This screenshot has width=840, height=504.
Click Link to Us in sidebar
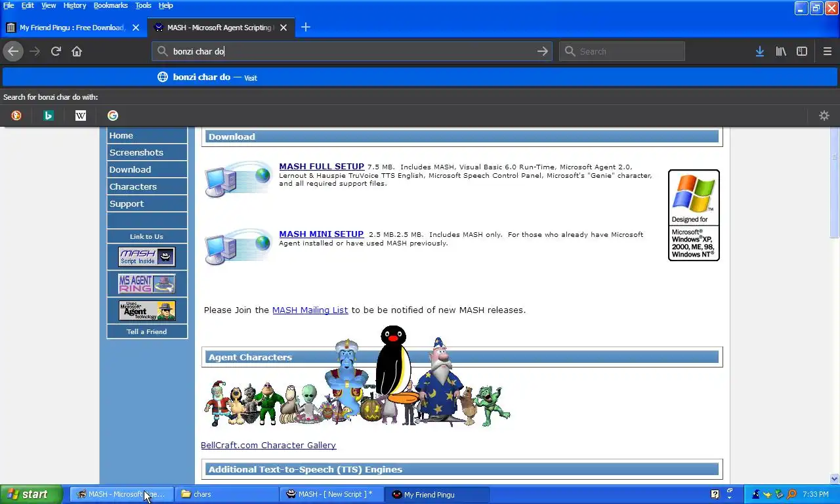pyautogui.click(x=146, y=236)
